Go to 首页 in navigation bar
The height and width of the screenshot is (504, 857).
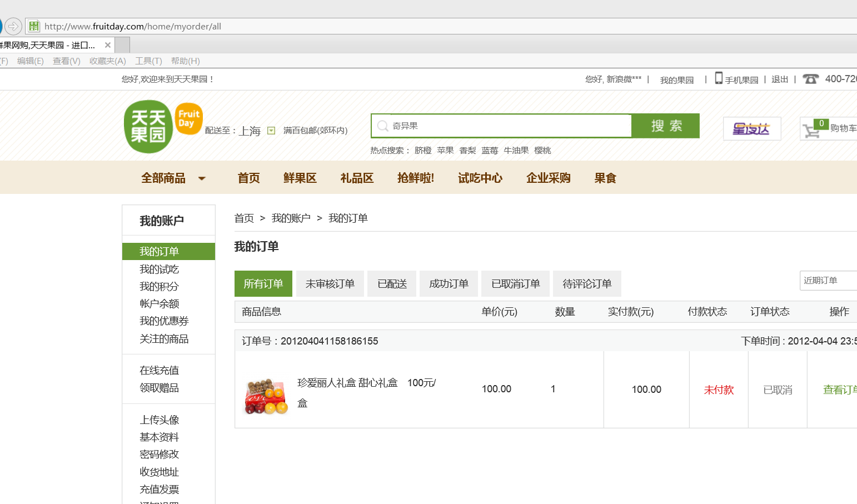249,178
